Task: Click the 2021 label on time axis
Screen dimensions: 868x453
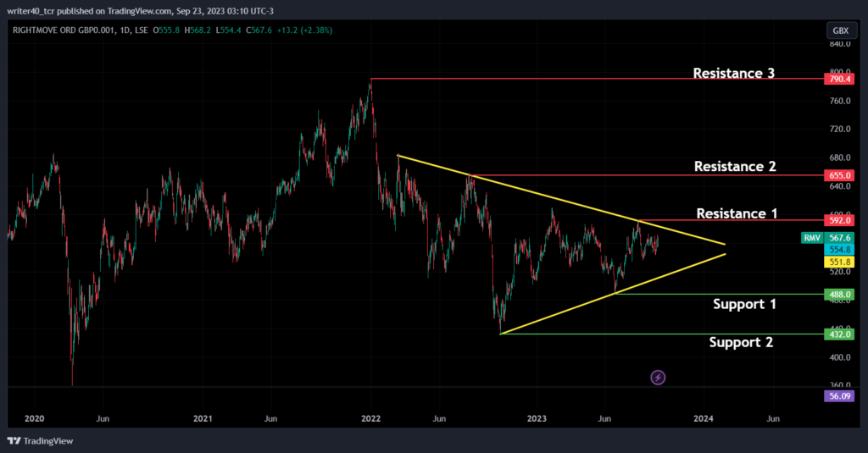Action: (203, 418)
